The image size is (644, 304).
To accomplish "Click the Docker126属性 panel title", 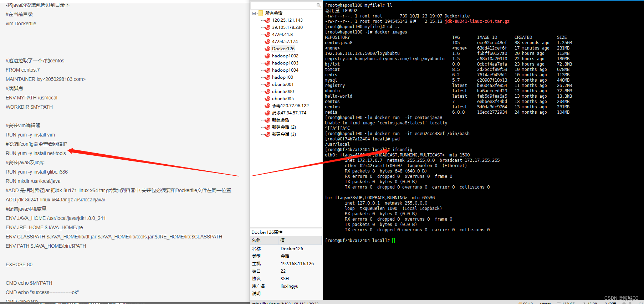I will (x=267, y=232).
